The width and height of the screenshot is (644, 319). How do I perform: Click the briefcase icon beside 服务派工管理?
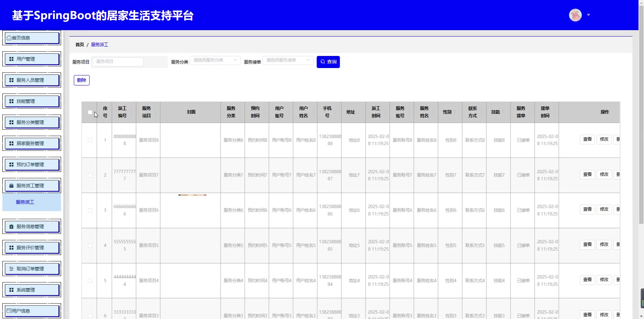[11, 186]
